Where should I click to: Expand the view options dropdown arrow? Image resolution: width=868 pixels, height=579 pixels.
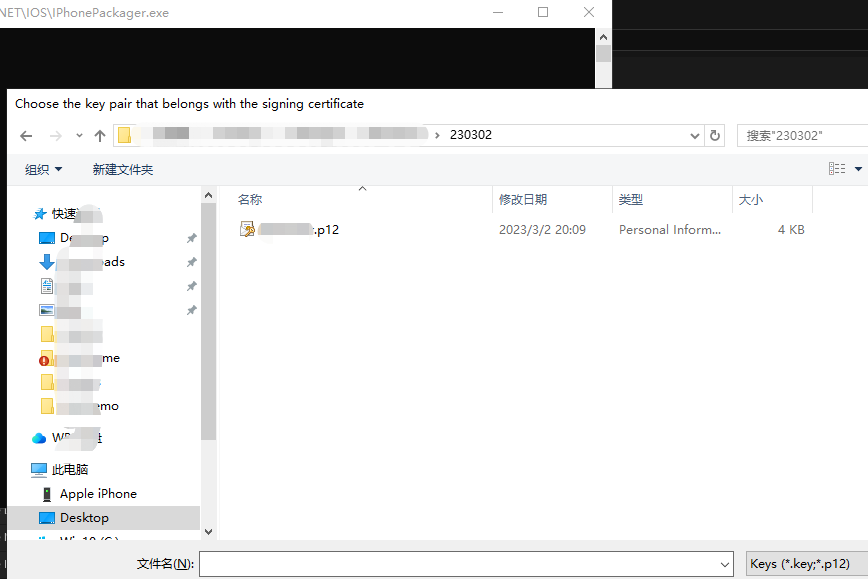[858, 170]
